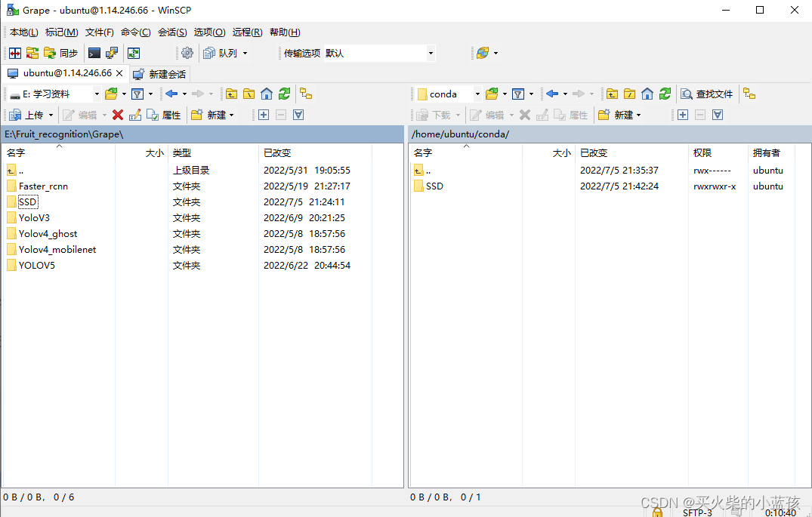This screenshot has height=517, width=812.
Task: Click the local open directory icon
Action: pyautogui.click(x=111, y=94)
